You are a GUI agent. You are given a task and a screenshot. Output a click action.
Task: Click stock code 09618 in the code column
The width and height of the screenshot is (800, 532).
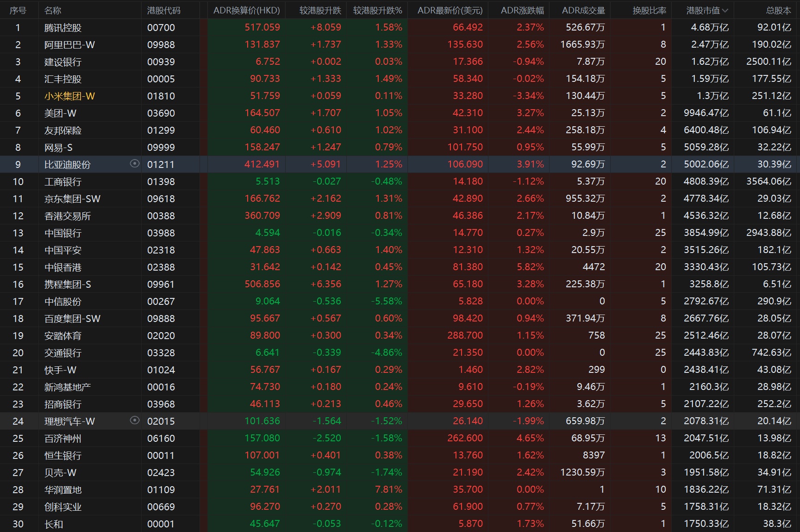161,199
